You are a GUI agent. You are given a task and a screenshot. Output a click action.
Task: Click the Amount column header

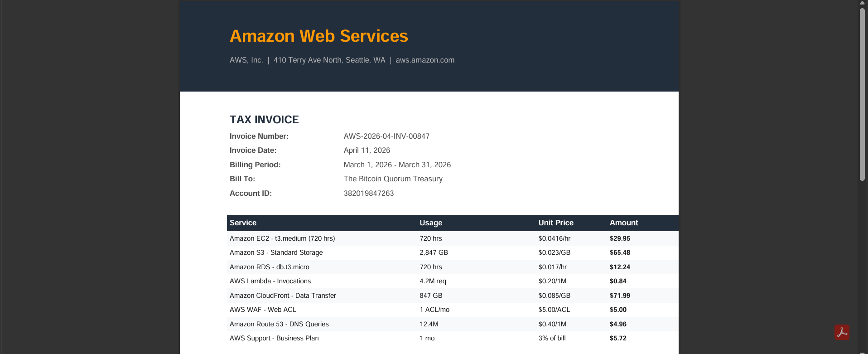(624, 223)
